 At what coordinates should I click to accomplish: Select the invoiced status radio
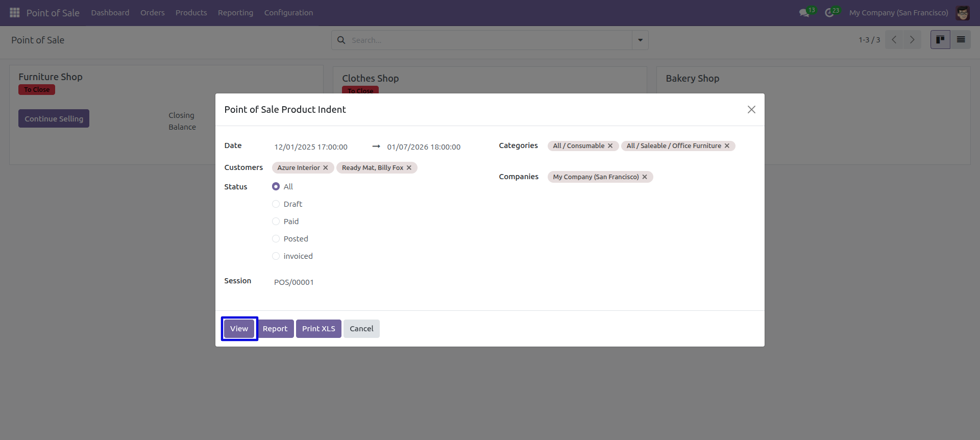click(x=276, y=256)
